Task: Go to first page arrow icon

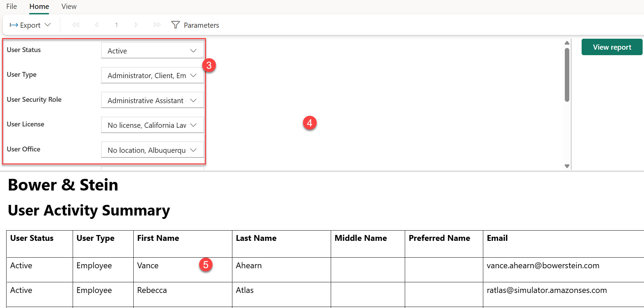Action: (x=76, y=25)
